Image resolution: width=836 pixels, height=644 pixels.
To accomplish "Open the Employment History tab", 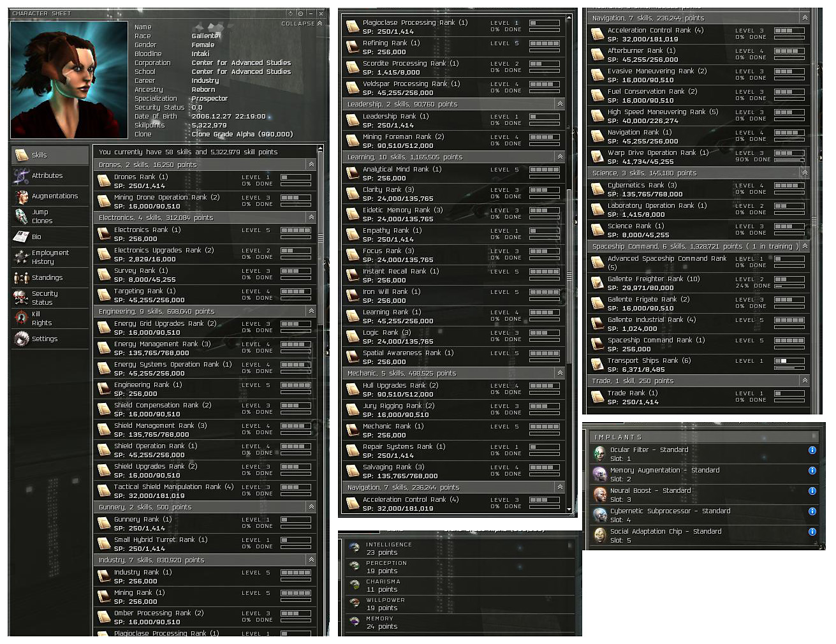I will point(50,257).
